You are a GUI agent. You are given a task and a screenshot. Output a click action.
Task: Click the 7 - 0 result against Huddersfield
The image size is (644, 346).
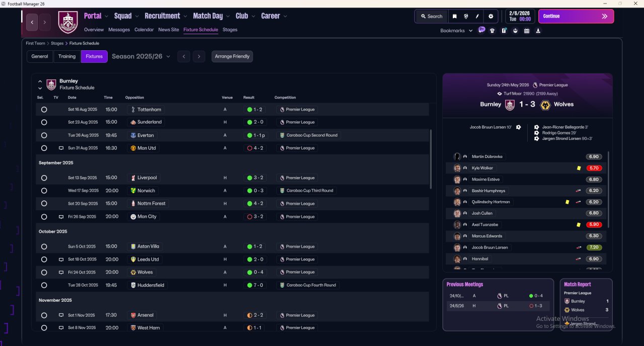[254, 285]
